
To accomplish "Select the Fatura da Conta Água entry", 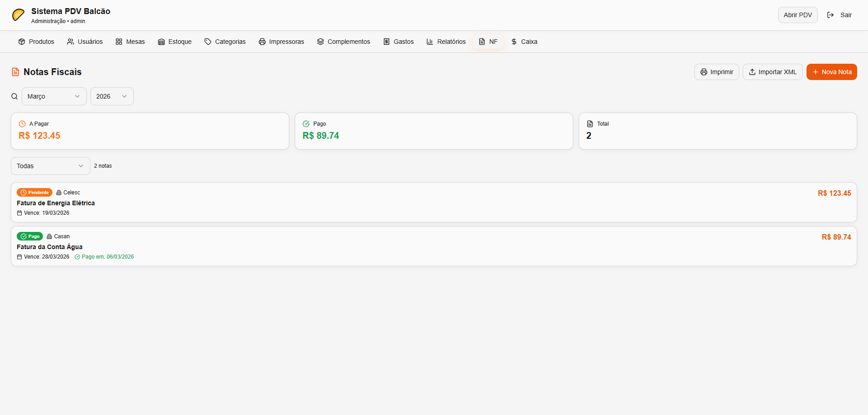I will pyautogui.click(x=50, y=247).
